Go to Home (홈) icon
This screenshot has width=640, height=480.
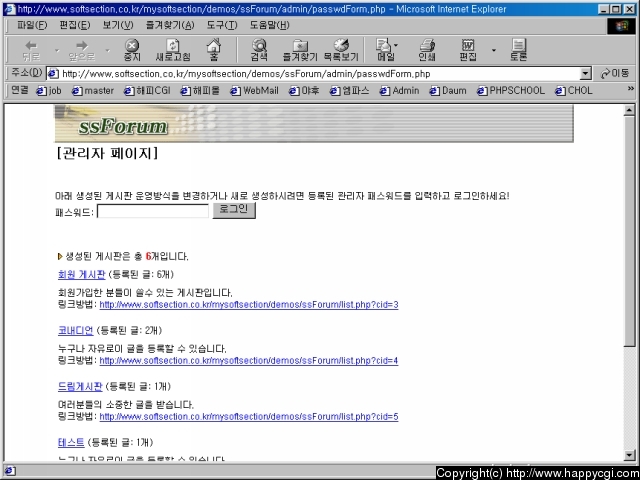[x=213, y=50]
